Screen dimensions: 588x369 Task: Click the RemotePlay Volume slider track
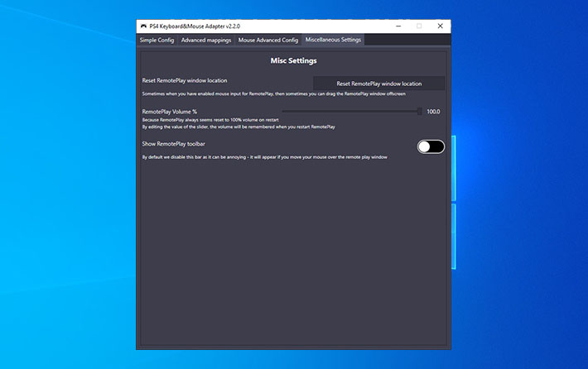tap(352, 111)
